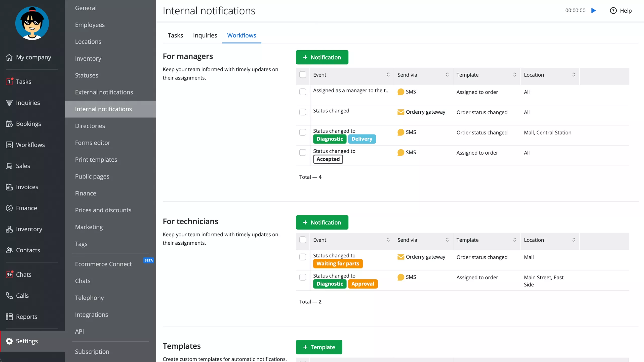Open Tasks via its badge icon

9,81
